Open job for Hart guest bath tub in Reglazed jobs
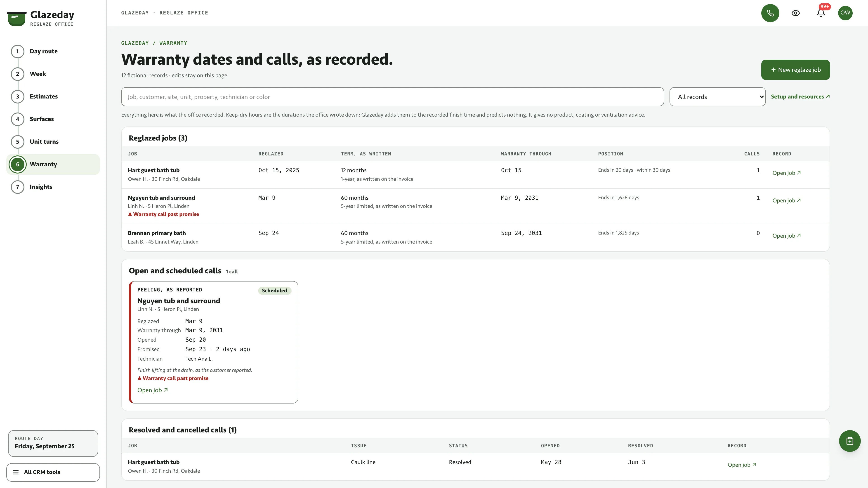 786,173
